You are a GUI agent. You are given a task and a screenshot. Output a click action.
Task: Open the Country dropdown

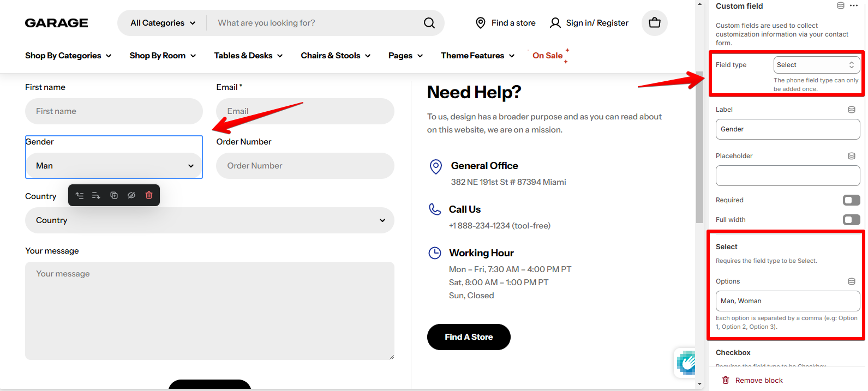click(x=209, y=220)
